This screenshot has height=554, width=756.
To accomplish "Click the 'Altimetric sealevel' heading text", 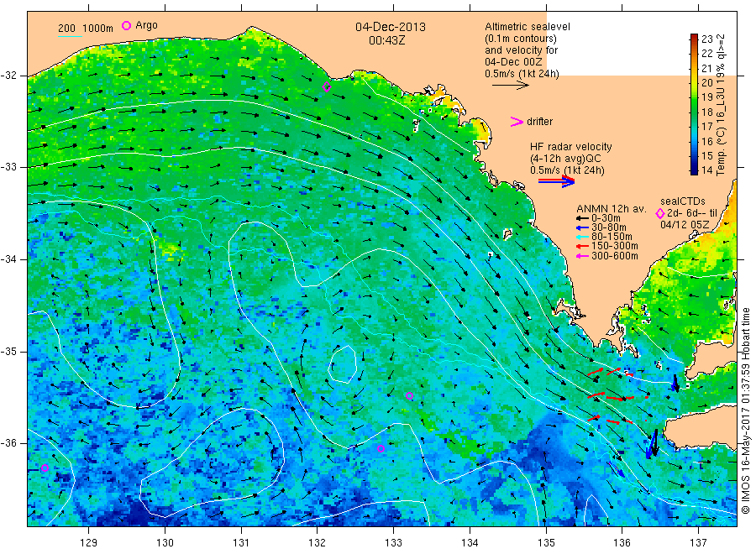I will point(528,27).
